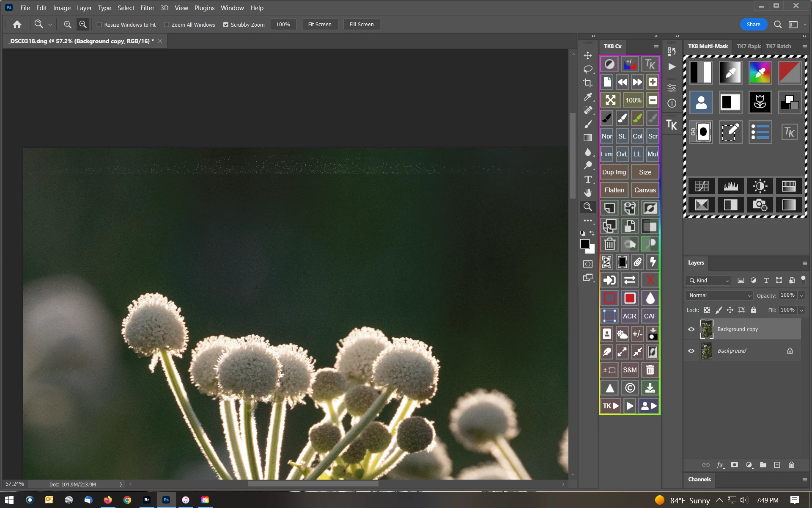Pick the Eyedropper tool

point(588,97)
